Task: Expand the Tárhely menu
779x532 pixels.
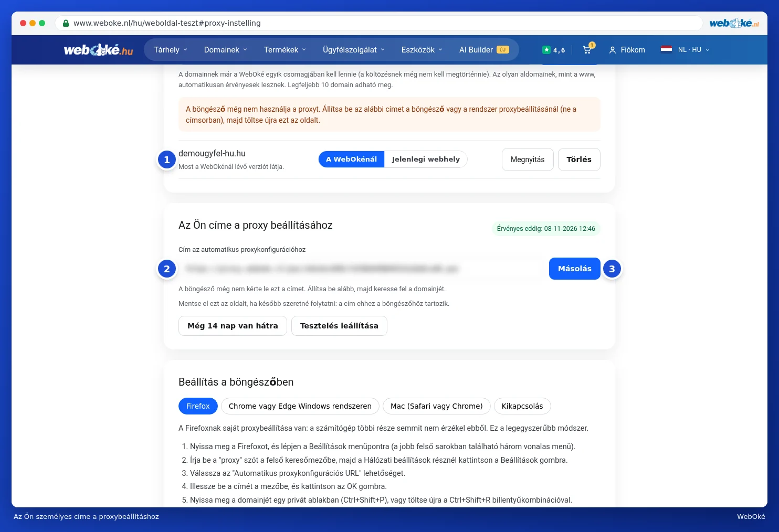Action: (171, 50)
